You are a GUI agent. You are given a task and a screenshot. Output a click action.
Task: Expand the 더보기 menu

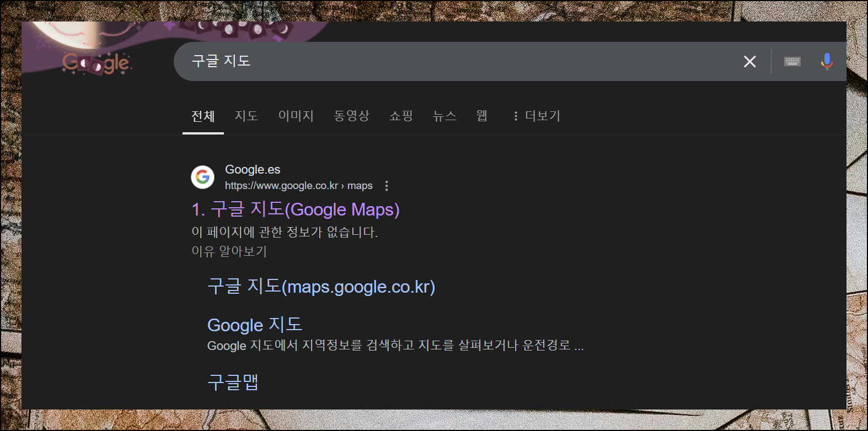537,116
